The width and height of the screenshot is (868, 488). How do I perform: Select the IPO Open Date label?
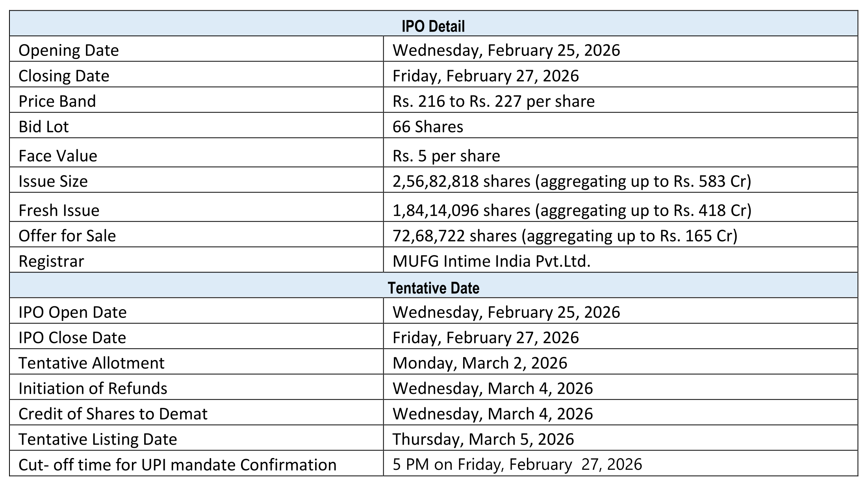[72, 312]
